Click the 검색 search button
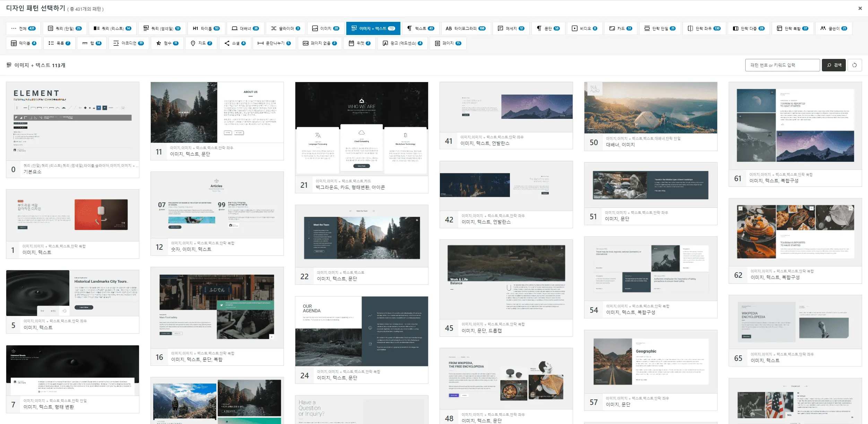This screenshot has width=868, height=424. [834, 65]
